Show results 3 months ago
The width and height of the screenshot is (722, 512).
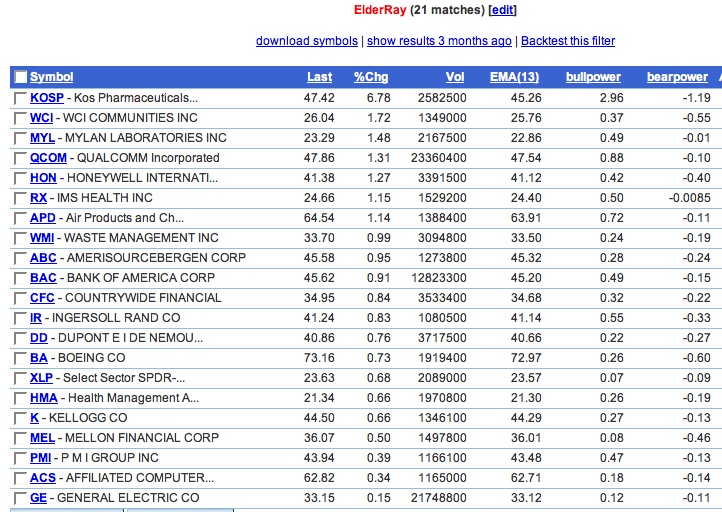tap(439, 41)
